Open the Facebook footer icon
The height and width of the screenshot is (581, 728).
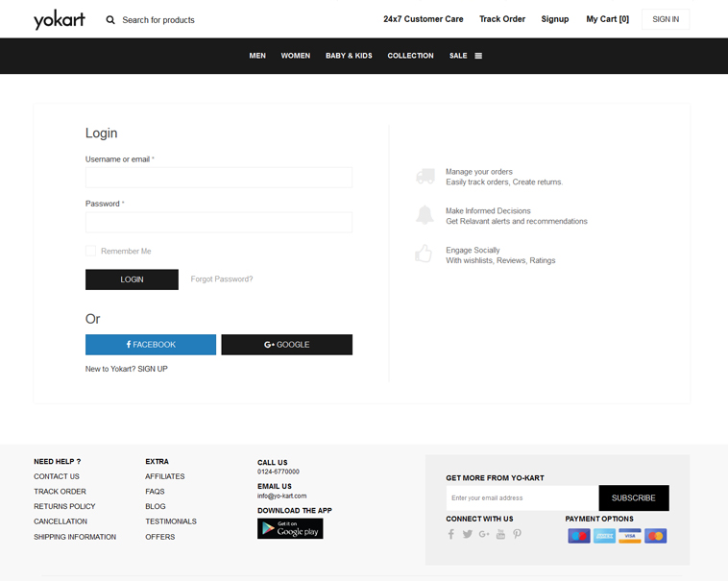pos(450,534)
